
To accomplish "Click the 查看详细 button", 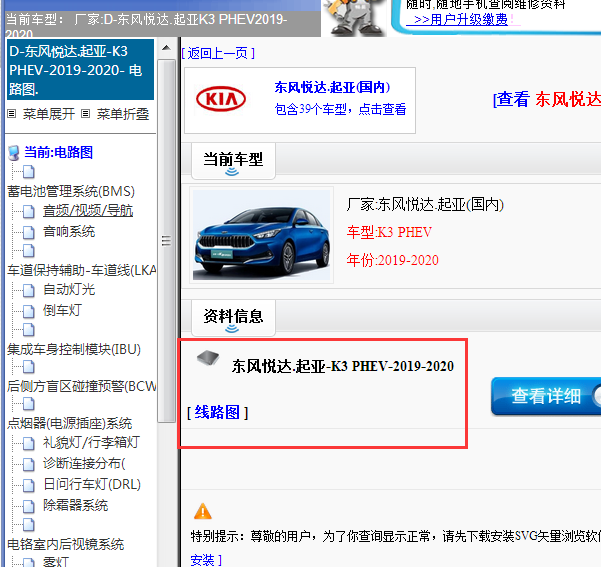I will tap(546, 396).
